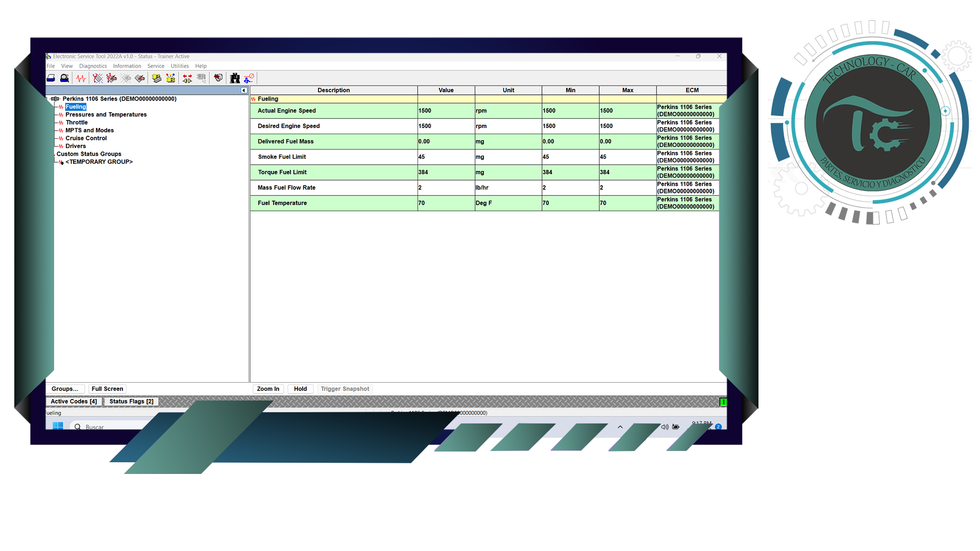Select MPTS and Modes group
The width and height of the screenshot is (980, 551).
tap(89, 131)
